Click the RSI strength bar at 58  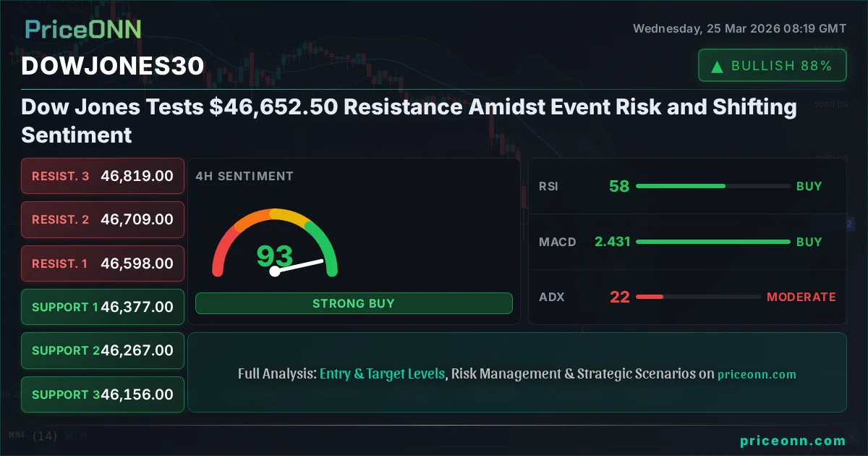712,186
